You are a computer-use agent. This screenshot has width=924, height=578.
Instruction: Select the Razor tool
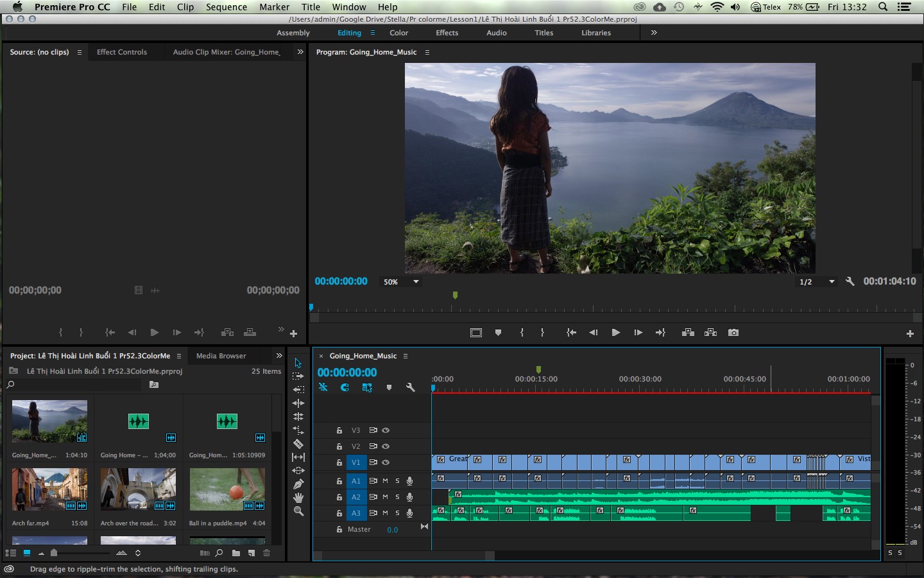(x=298, y=444)
